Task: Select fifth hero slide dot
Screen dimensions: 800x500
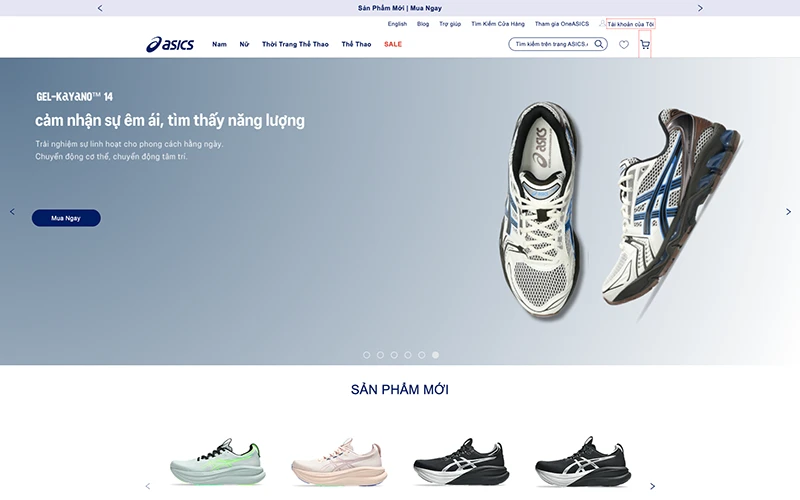Action: (421, 355)
